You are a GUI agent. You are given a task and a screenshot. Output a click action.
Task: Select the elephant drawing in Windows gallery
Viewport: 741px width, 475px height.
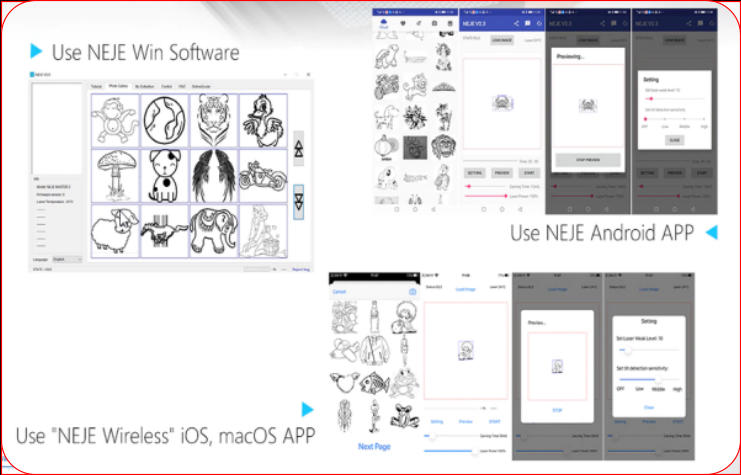tap(213, 232)
